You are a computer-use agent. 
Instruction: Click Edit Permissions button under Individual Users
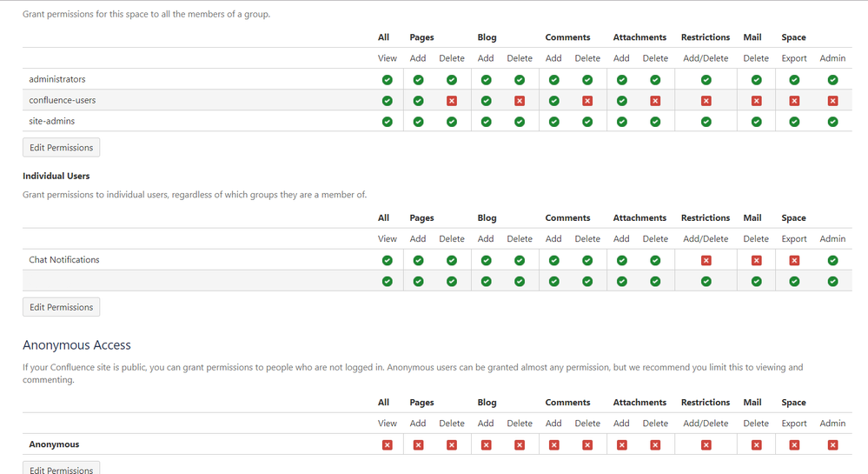tap(62, 307)
